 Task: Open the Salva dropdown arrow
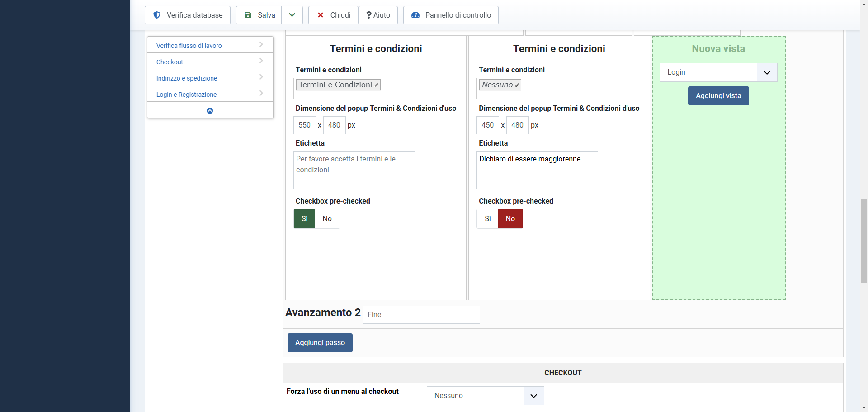[292, 15]
